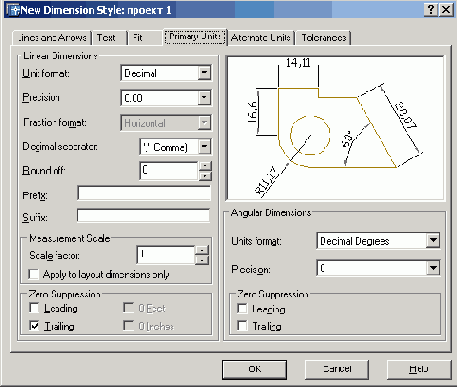This screenshot has width=457, height=387.
Task: Click the Round off label
Action: 43,170
